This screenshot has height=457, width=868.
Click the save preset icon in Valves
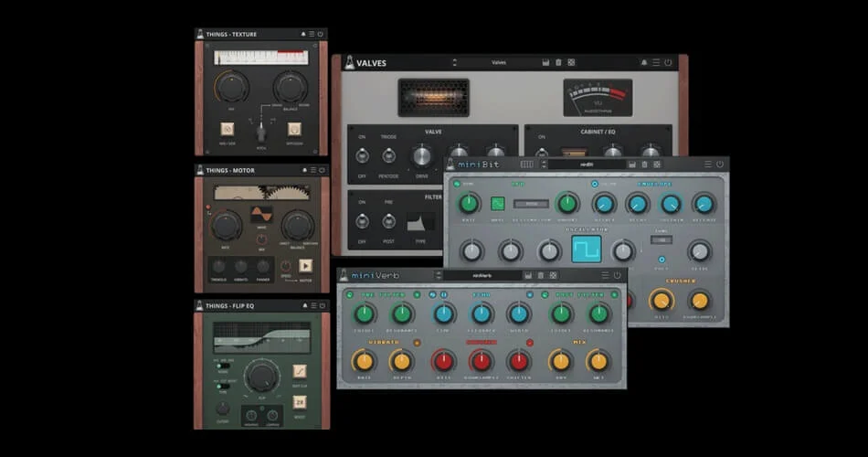coord(545,62)
